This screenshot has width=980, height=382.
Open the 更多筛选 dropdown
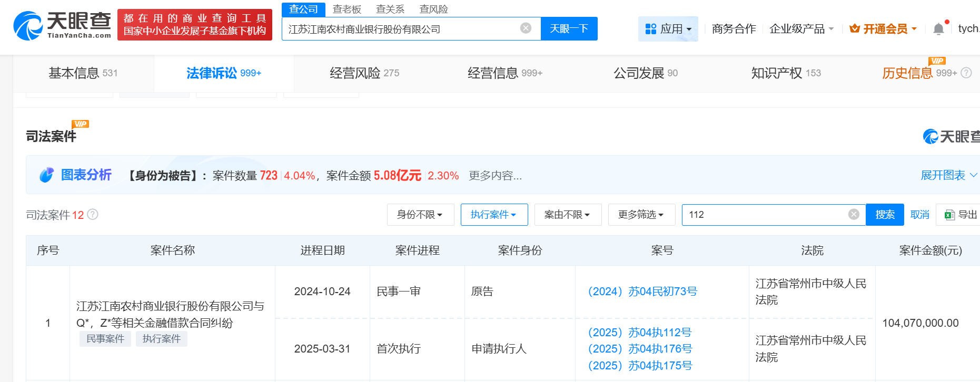click(x=641, y=215)
